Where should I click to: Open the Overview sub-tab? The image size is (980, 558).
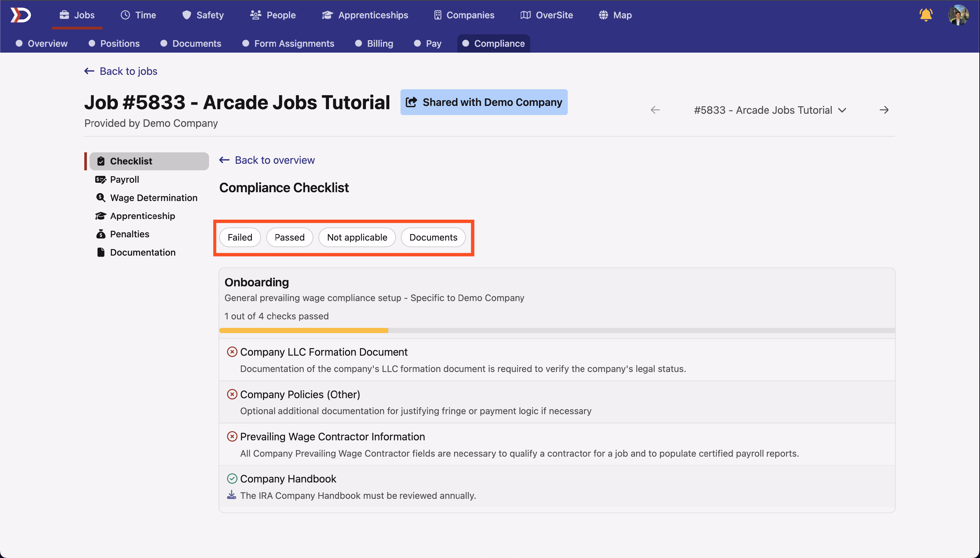tap(41, 43)
